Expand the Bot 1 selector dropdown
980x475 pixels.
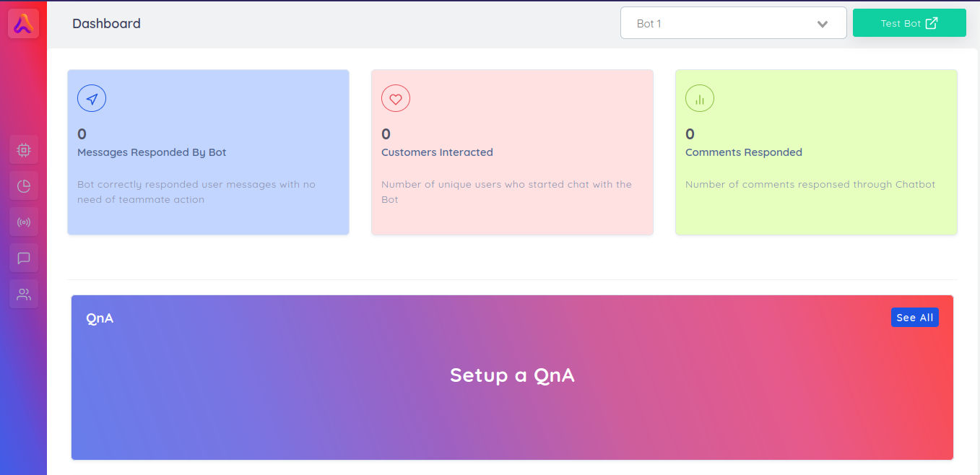click(x=733, y=23)
